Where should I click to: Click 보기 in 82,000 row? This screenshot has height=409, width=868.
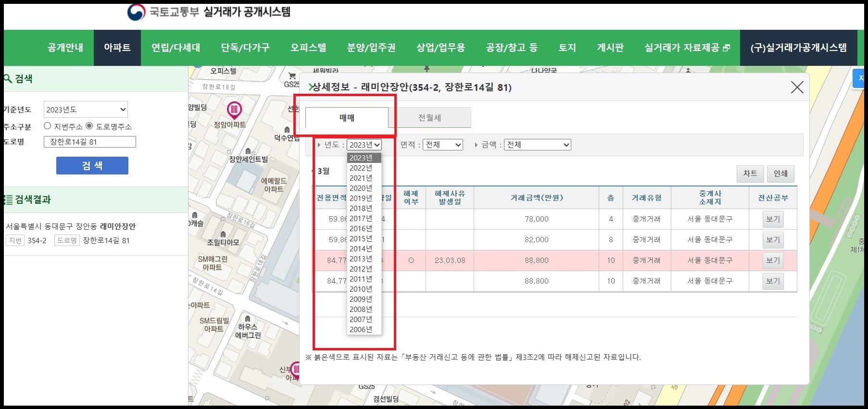pos(773,240)
